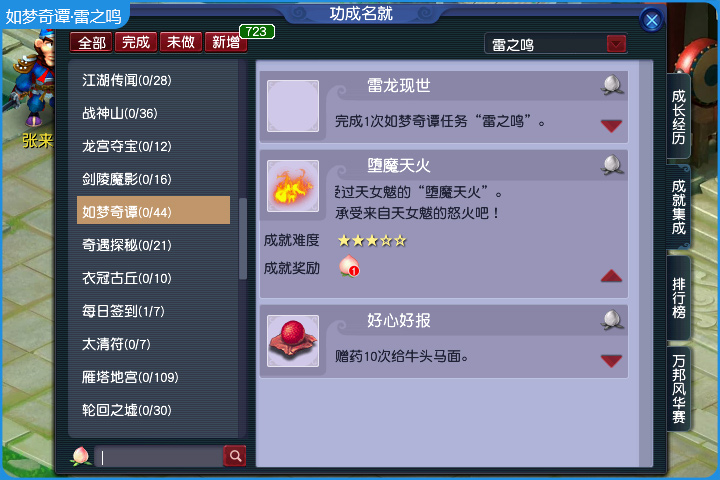The width and height of the screenshot is (720, 480).
Task: Expand the 雷龙现世 achievement details
Action: pyautogui.click(x=611, y=125)
